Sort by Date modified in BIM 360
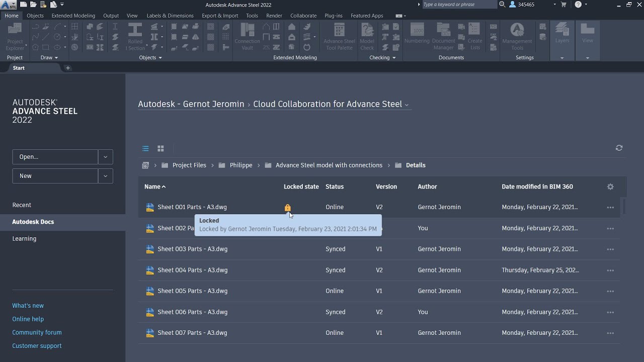 pyautogui.click(x=537, y=187)
